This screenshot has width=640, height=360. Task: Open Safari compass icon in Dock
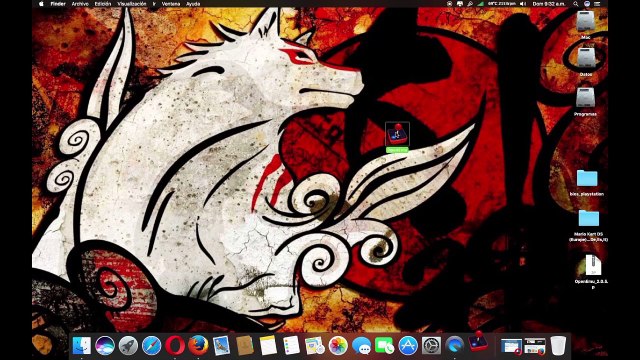click(x=151, y=346)
